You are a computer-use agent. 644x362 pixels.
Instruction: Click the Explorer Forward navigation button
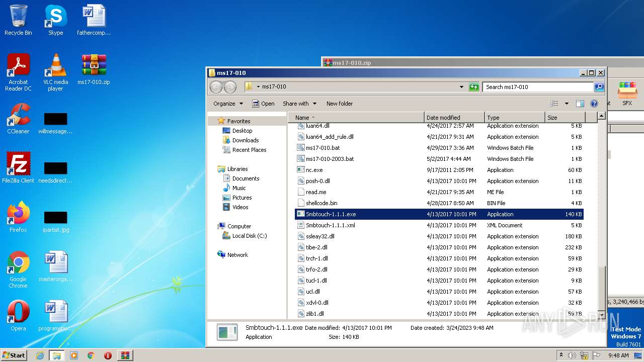pyautogui.click(x=230, y=87)
